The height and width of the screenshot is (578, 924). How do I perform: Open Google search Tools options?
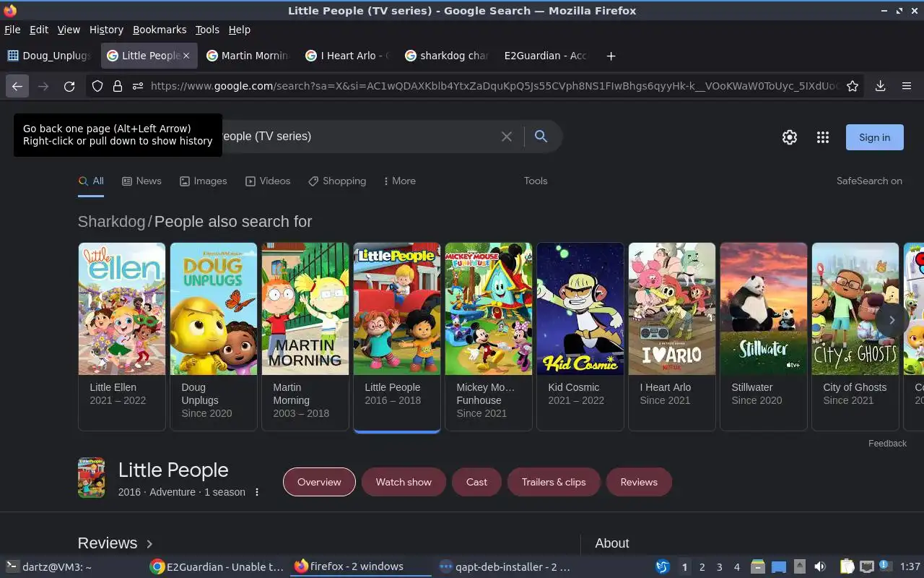[536, 181]
